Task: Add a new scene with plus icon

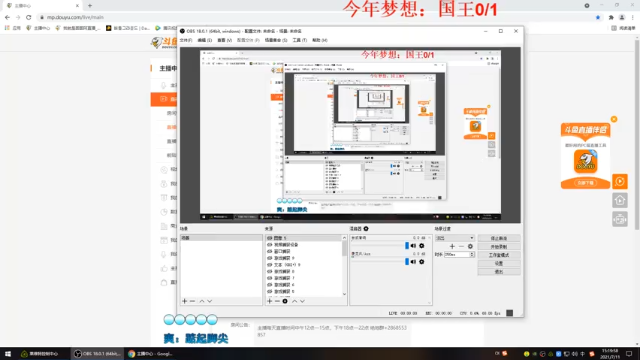Action: [184, 301]
